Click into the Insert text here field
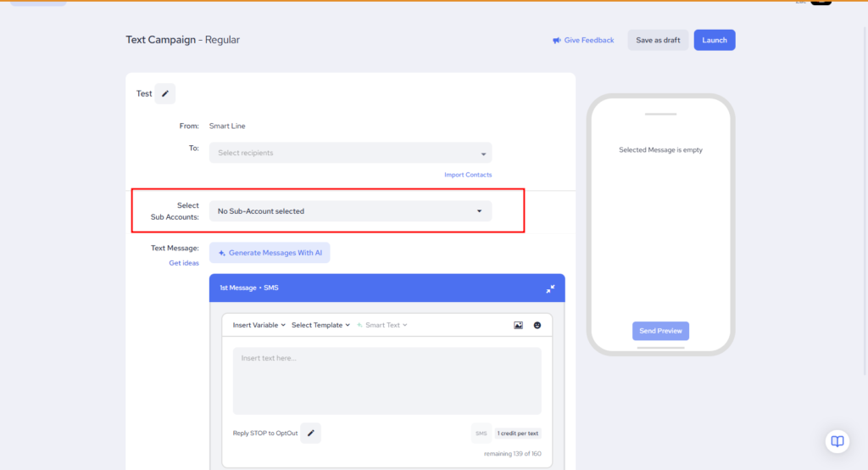This screenshot has height=470, width=868. pyautogui.click(x=387, y=380)
